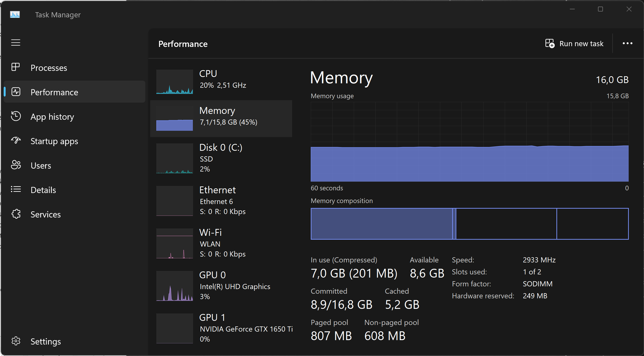Click the Run new task icon
Image resolution: width=644 pixels, height=356 pixels.
(550, 43)
